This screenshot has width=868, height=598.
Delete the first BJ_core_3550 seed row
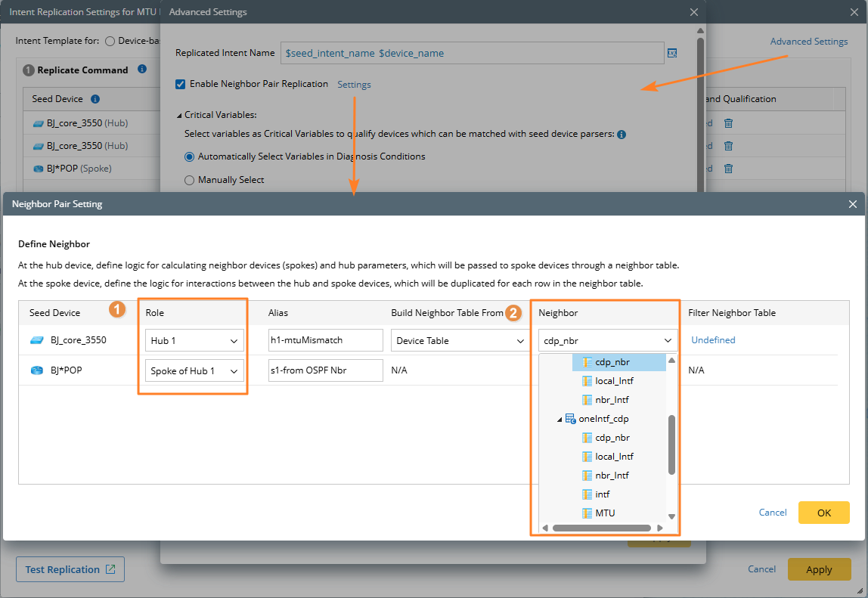click(x=728, y=124)
